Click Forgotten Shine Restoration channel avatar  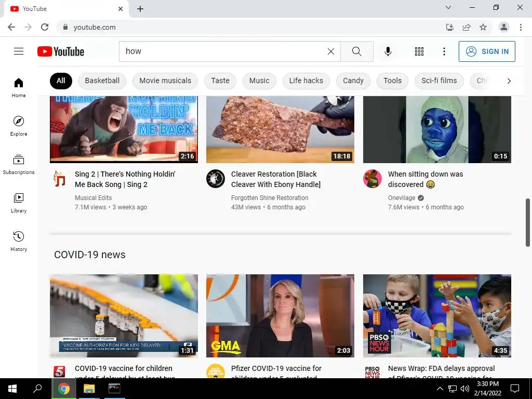(216, 179)
